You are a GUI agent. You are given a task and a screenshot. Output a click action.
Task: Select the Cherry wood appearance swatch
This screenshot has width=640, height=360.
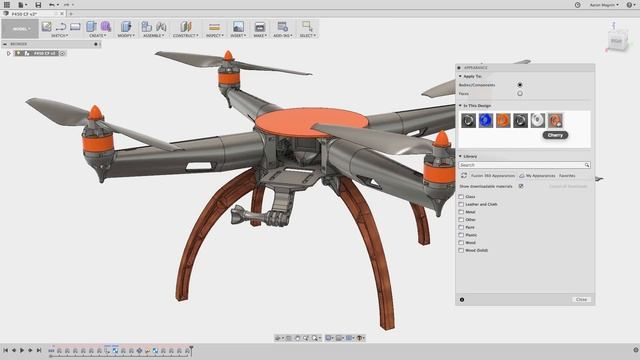click(x=555, y=120)
